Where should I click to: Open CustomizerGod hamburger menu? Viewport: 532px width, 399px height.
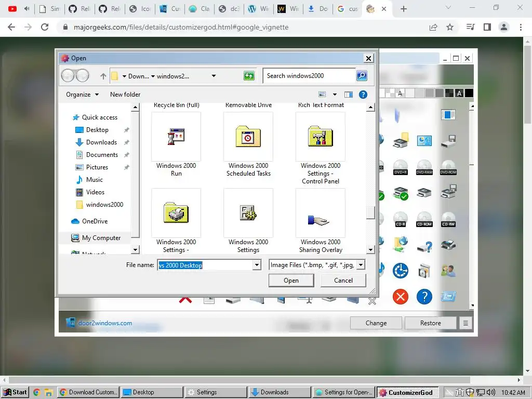coord(465,323)
